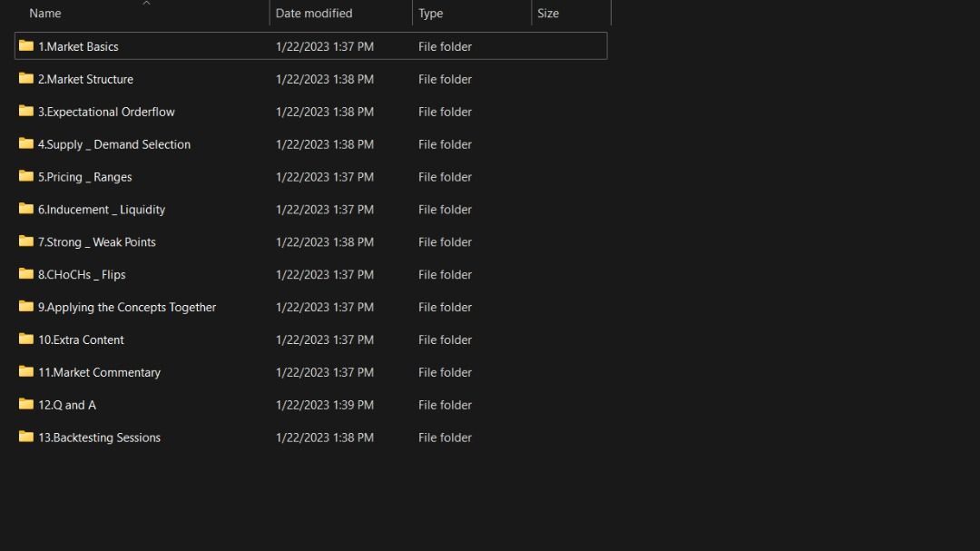Toggle sort direction arrow above Name
The width and height of the screenshot is (980, 551).
(x=146, y=4)
